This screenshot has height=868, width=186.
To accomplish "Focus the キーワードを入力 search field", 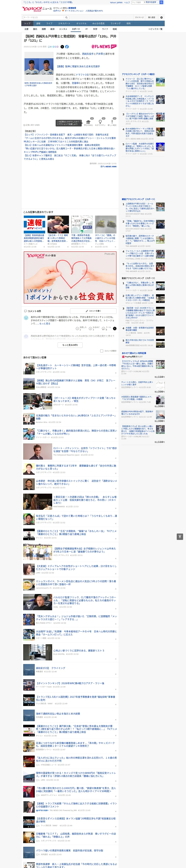I will [44, 18].
